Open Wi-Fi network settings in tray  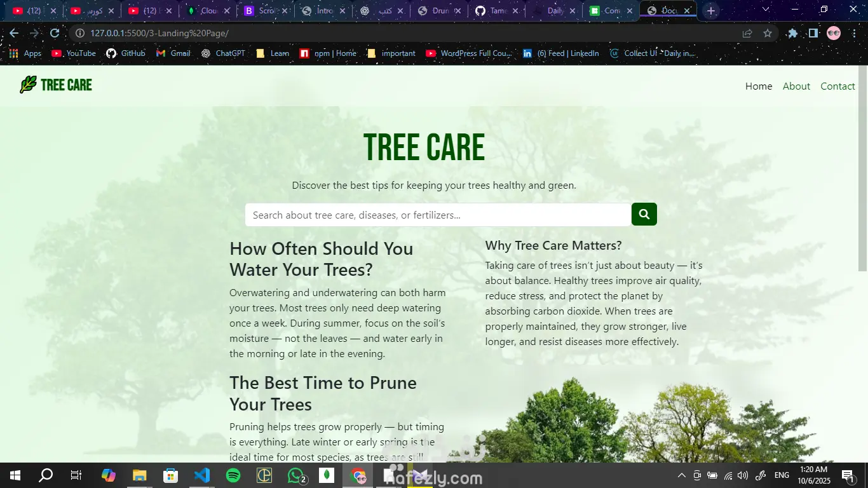coord(728,475)
